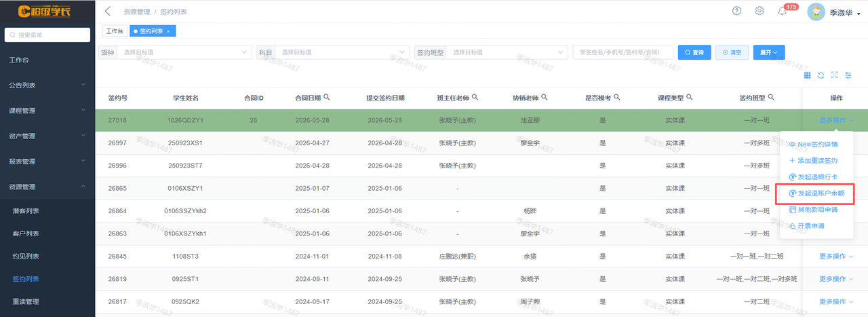The image size is (868, 317).
Task: Click the 清空 button
Action: (732, 52)
